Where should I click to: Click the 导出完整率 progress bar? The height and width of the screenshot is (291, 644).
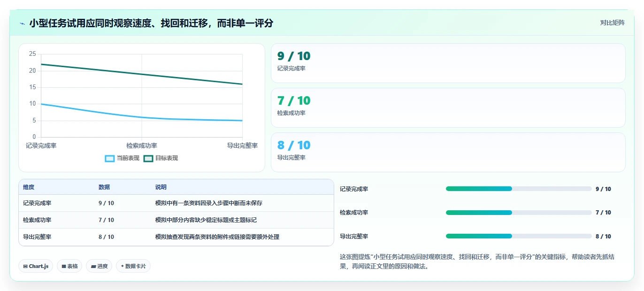click(x=519, y=236)
